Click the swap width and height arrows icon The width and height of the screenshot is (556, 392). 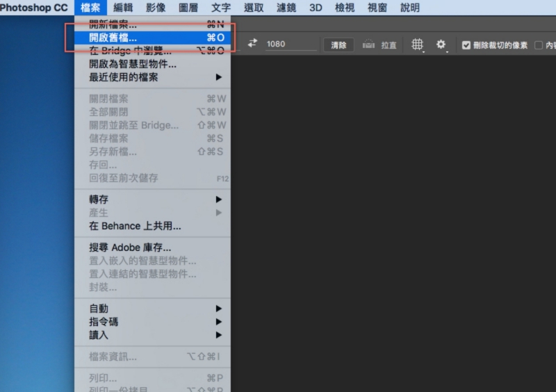click(x=252, y=44)
